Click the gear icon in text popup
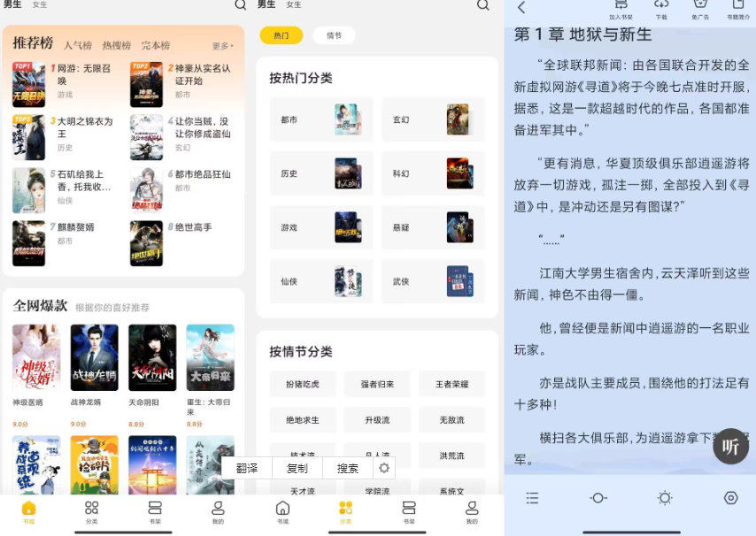756x536 pixels. [x=383, y=468]
